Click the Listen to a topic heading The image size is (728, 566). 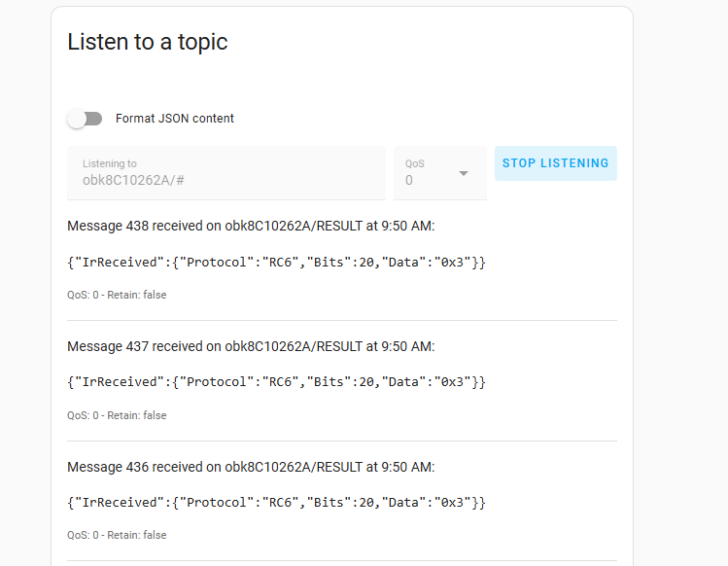coord(148,42)
